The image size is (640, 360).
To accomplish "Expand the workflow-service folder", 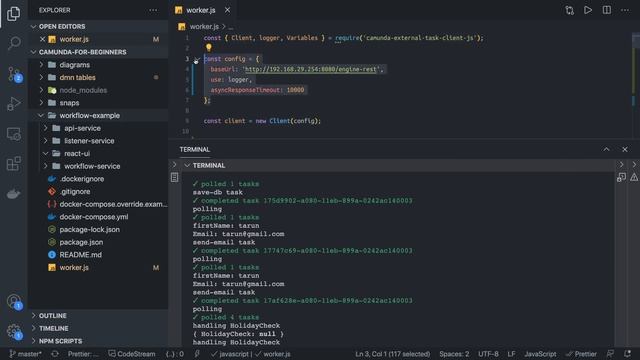I will pyautogui.click(x=46, y=166).
